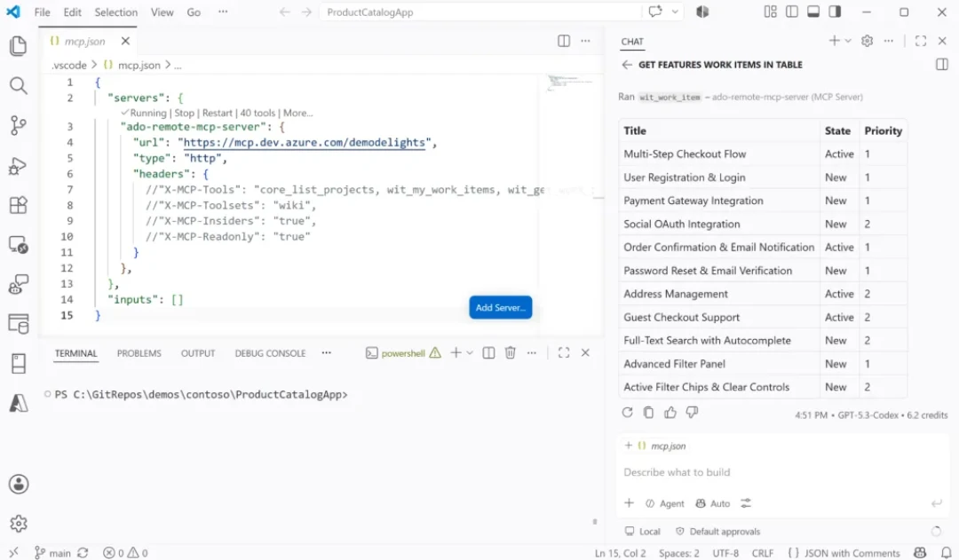This screenshot has height=560, width=959.
Task: Switch to the DEBUG CONSOLE tab
Action: pyautogui.click(x=270, y=353)
